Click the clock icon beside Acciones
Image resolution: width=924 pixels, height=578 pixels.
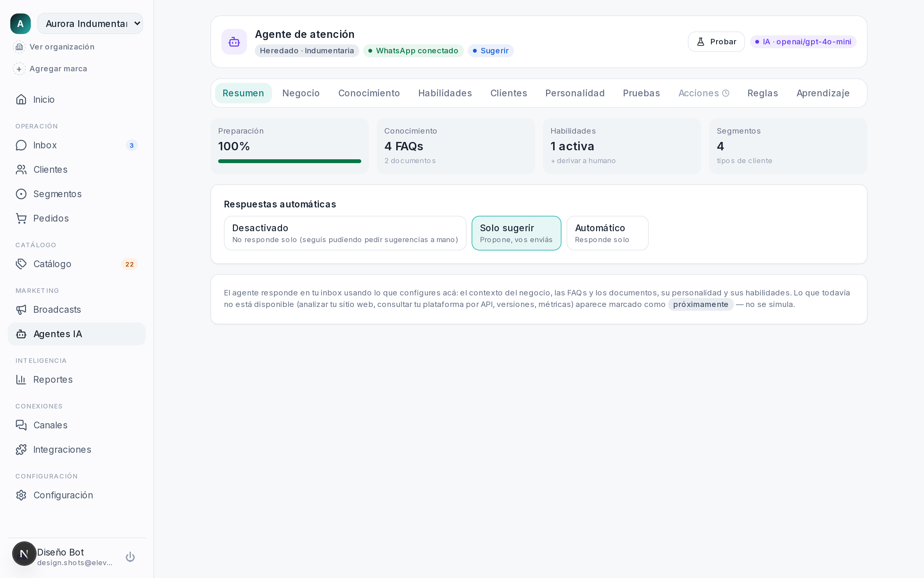point(726,93)
